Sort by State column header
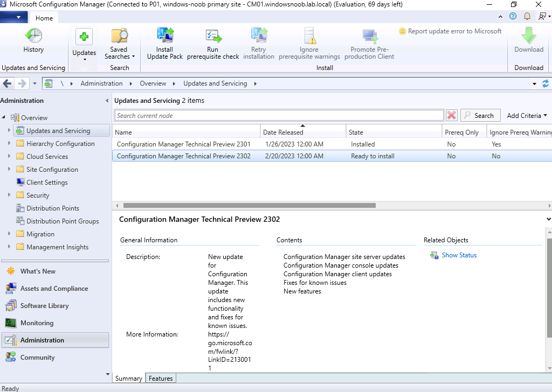The height and width of the screenshot is (392, 552). 394,132
